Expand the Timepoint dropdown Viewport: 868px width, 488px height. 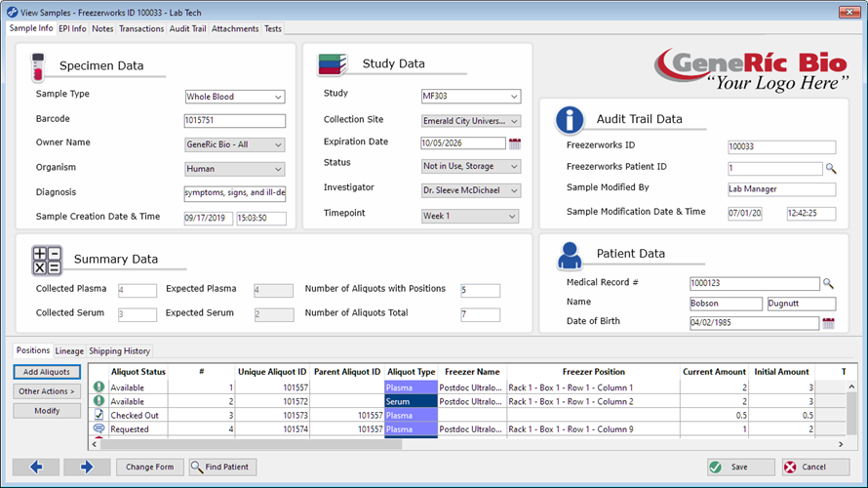tap(512, 216)
